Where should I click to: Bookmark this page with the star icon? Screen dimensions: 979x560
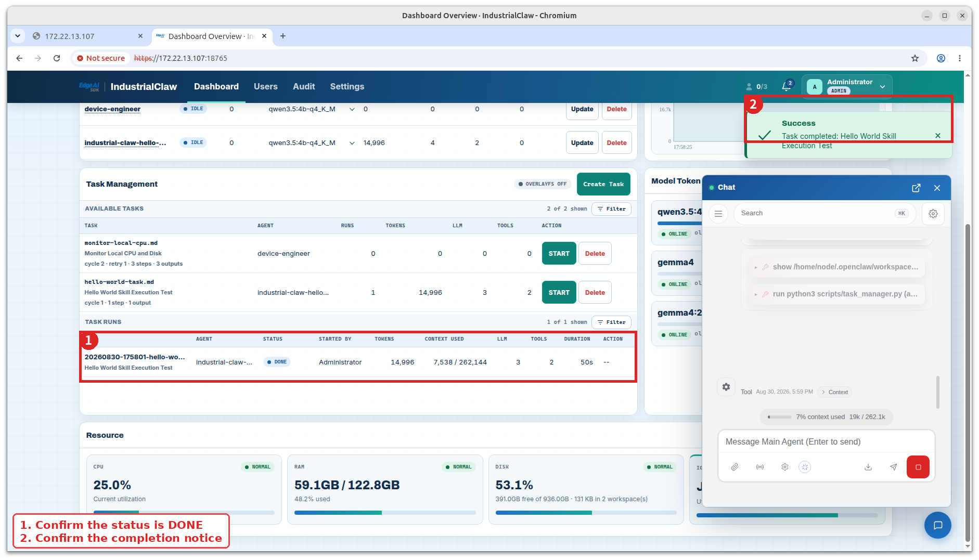point(915,58)
